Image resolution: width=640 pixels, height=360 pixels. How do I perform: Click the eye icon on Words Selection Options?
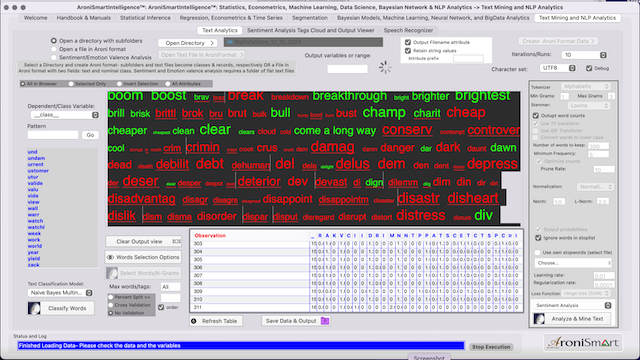pos(110,257)
